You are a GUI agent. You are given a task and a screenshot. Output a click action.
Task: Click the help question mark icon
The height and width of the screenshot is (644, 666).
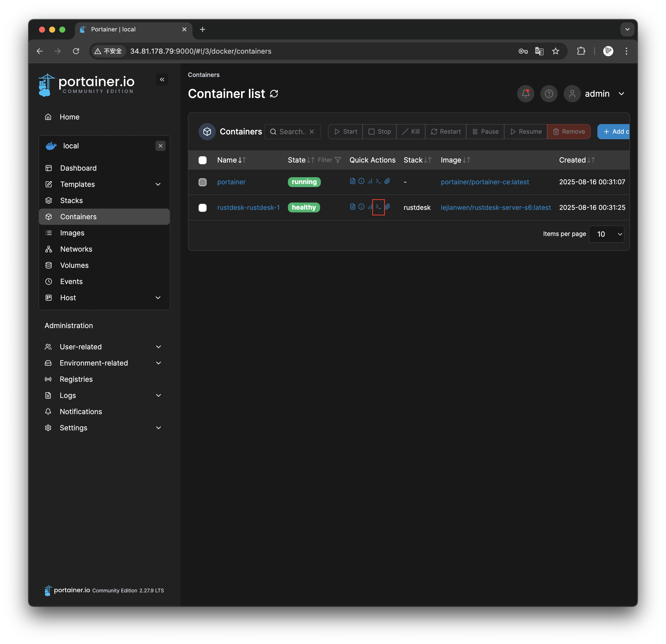point(549,93)
